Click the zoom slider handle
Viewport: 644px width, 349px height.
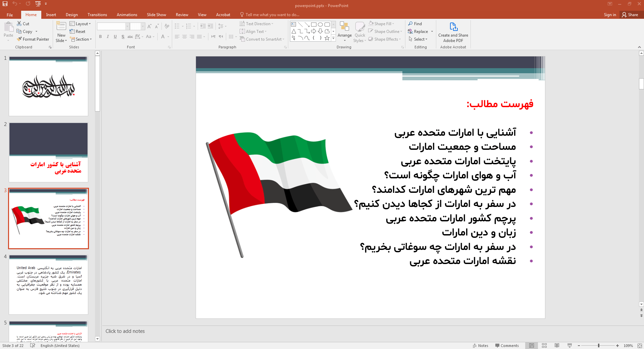click(598, 345)
